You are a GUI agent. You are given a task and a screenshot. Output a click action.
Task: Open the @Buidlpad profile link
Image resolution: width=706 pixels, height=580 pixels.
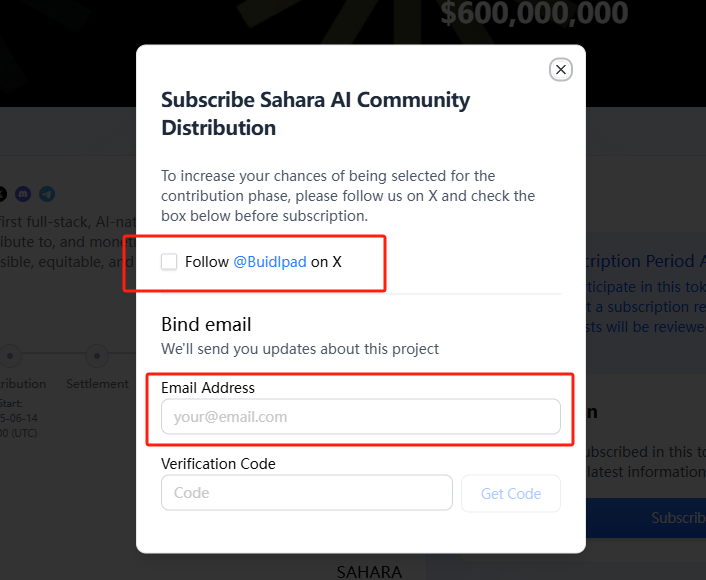click(x=270, y=262)
